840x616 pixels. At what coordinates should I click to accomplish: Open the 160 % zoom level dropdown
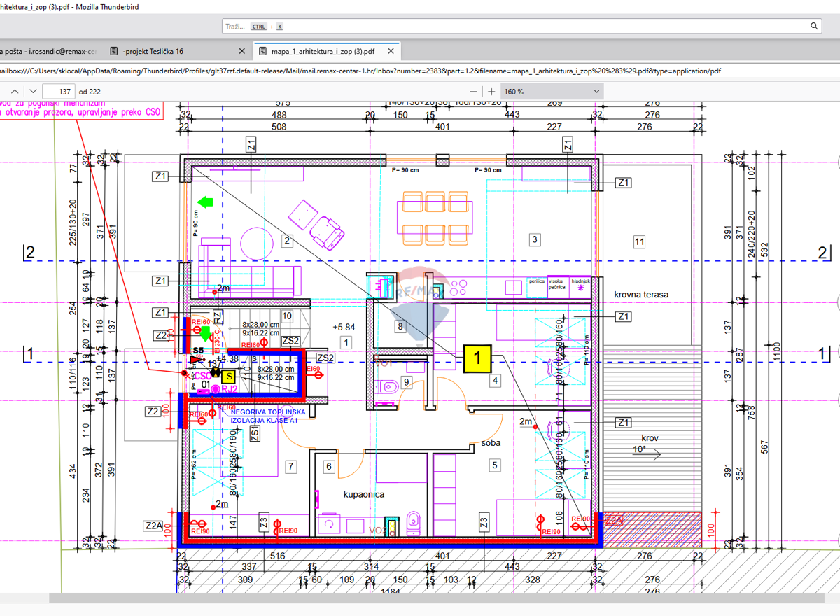[552, 92]
